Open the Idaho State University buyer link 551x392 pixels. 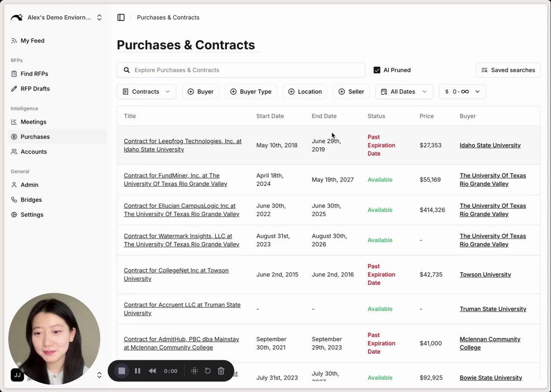(x=490, y=145)
